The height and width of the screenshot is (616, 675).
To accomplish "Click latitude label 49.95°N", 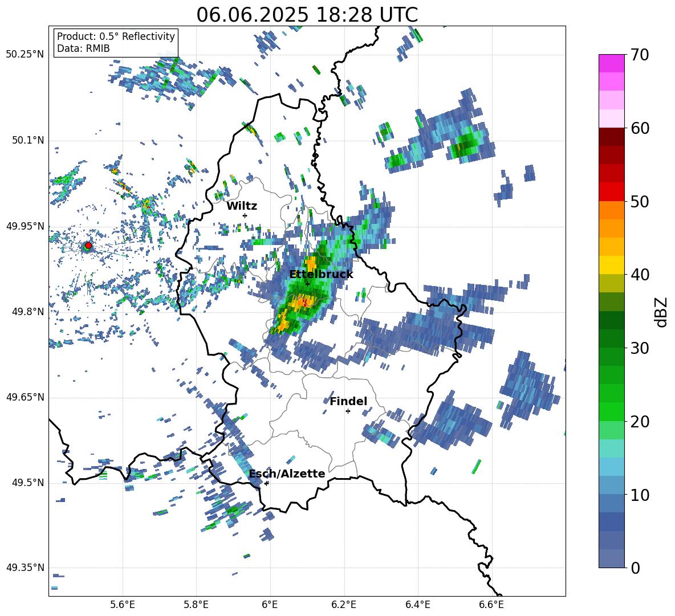I will click(25, 226).
